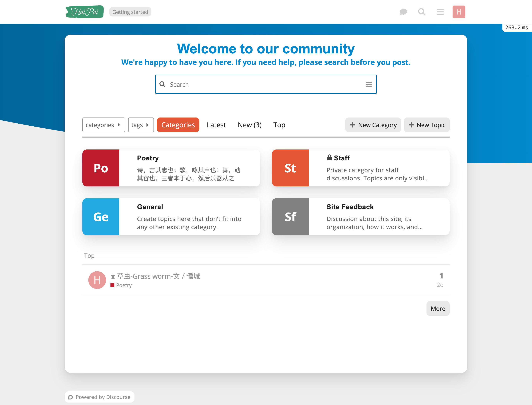This screenshot has height=405, width=532.
Task: Click the General 'Ge' category tile
Action: pyautogui.click(x=101, y=217)
